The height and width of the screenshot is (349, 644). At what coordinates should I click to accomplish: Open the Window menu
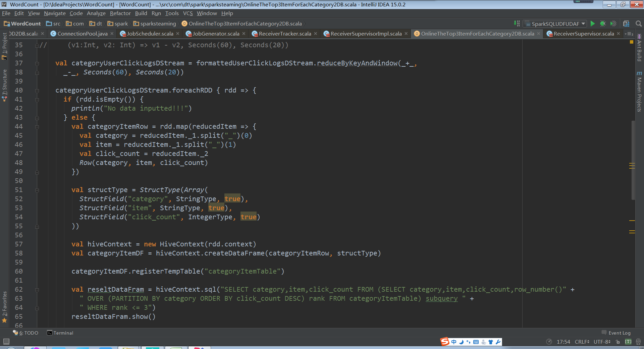pos(207,13)
